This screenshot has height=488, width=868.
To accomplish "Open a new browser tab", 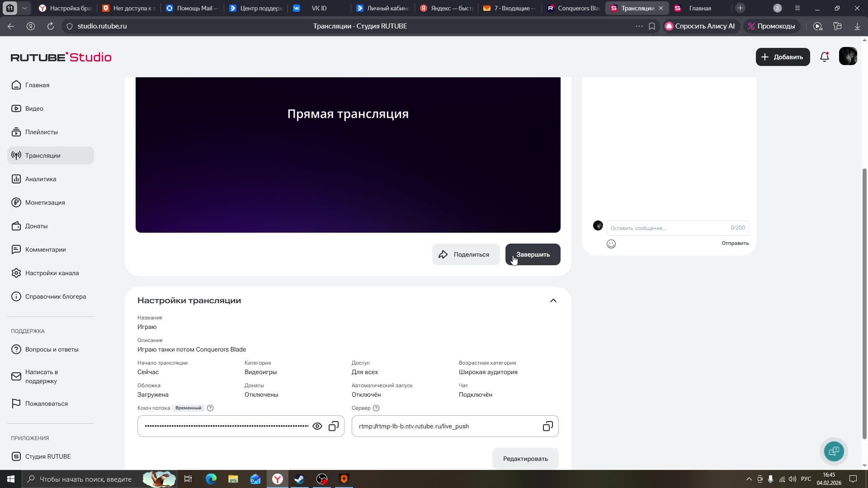I will tap(740, 8).
